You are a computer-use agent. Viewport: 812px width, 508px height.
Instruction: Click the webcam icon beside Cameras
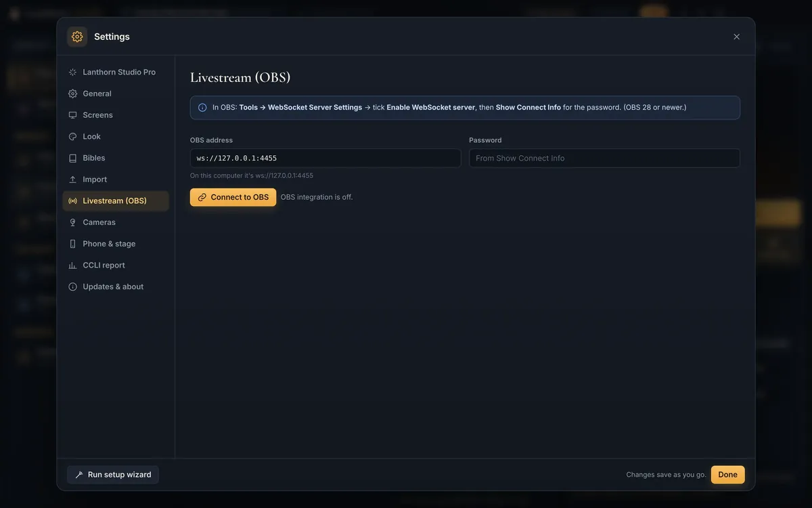(72, 222)
